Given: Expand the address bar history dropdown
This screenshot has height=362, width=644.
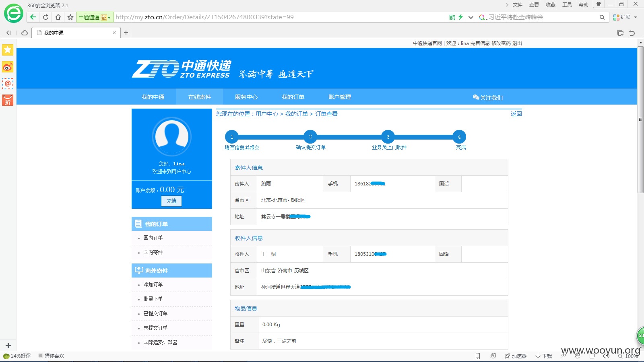Looking at the screenshot, I should click(471, 17).
